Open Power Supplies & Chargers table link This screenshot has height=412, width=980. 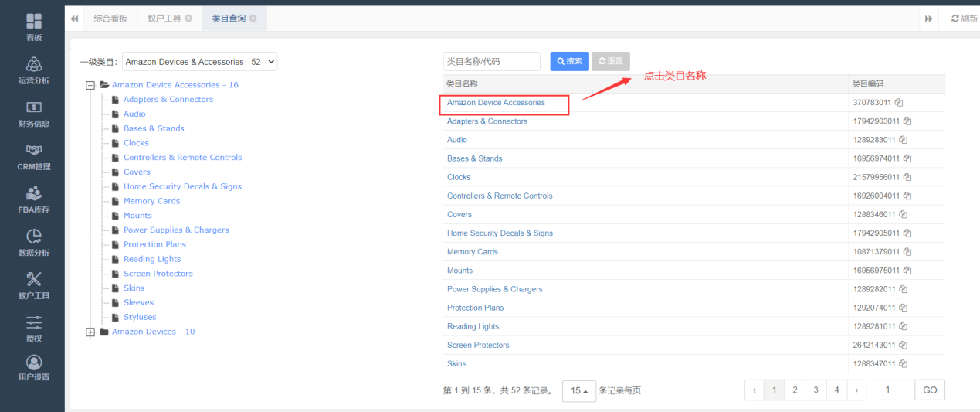tap(495, 289)
